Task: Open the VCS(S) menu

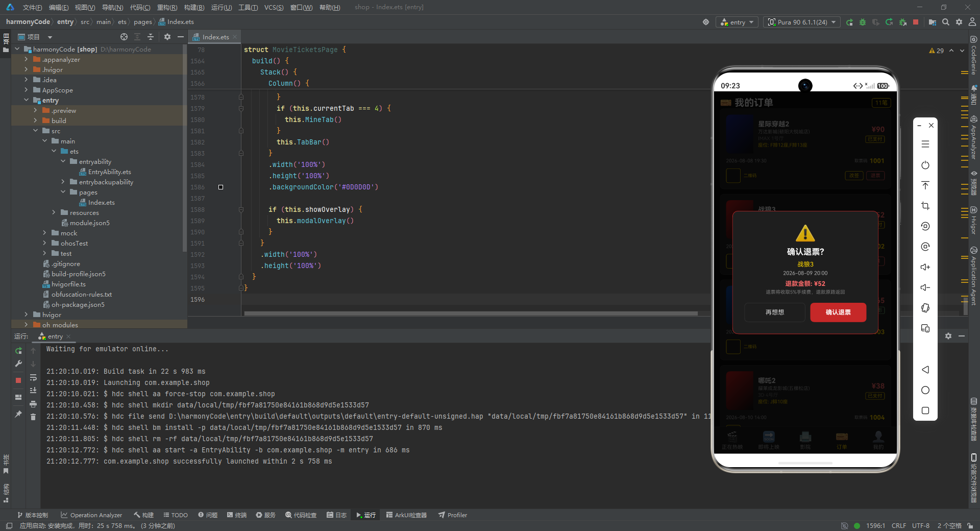Action: tap(274, 7)
